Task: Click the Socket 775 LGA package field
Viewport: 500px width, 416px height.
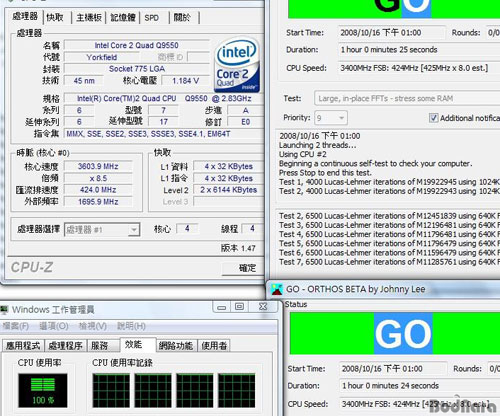Action: tap(137, 69)
